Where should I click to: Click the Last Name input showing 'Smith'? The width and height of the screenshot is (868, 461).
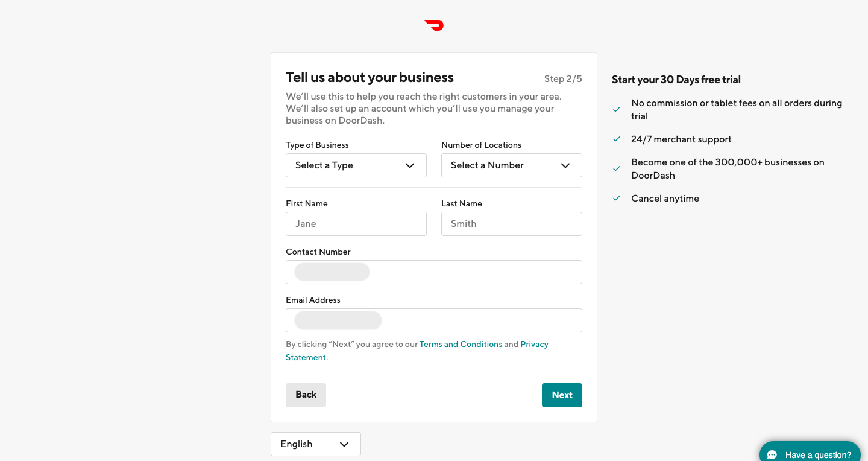(x=511, y=224)
